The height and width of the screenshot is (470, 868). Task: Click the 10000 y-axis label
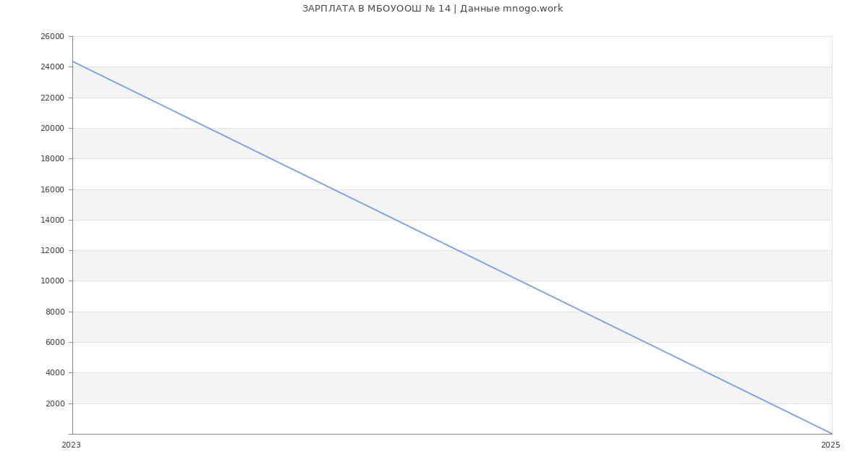[x=52, y=281]
